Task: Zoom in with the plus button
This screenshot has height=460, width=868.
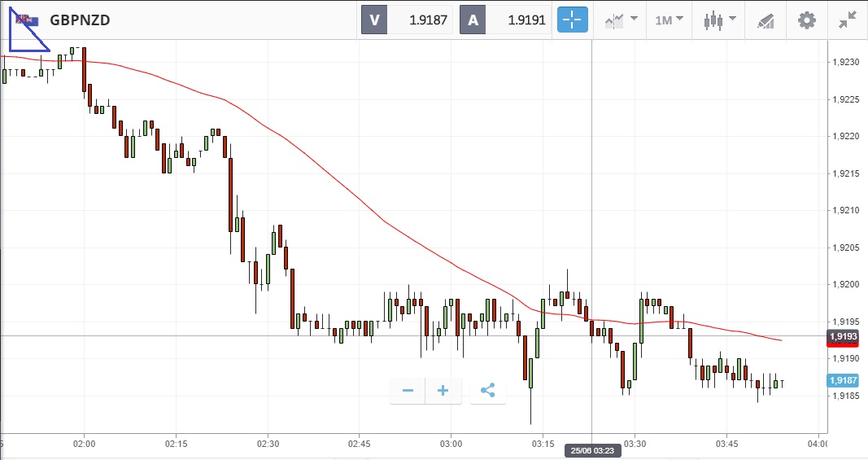Action: point(443,391)
